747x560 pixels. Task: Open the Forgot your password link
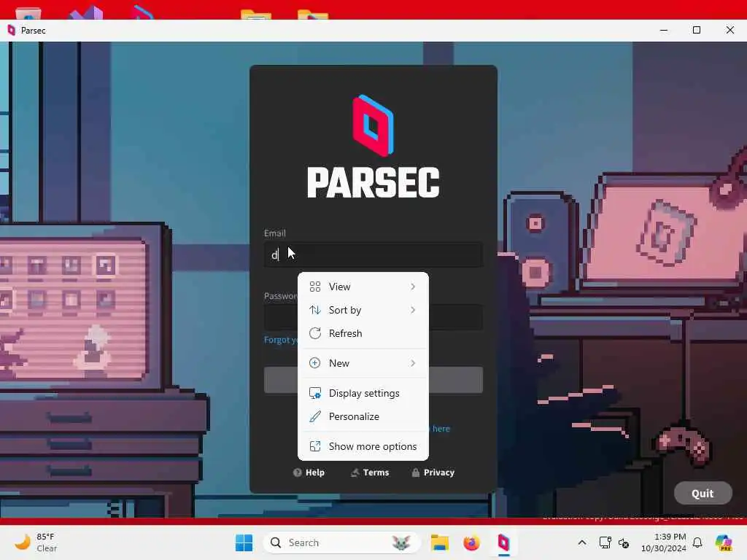pyautogui.click(x=281, y=340)
